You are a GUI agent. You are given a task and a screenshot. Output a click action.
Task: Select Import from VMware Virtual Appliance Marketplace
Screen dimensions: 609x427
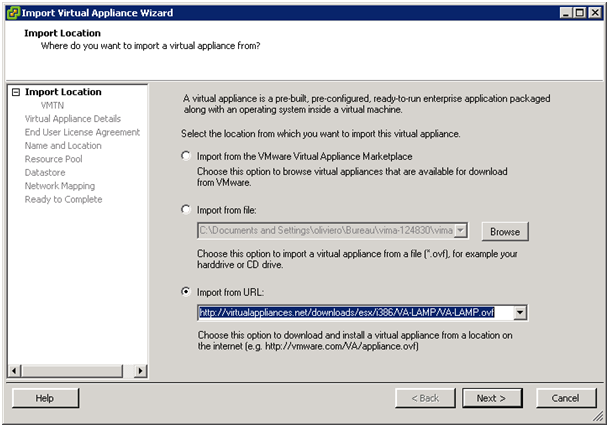(186, 156)
